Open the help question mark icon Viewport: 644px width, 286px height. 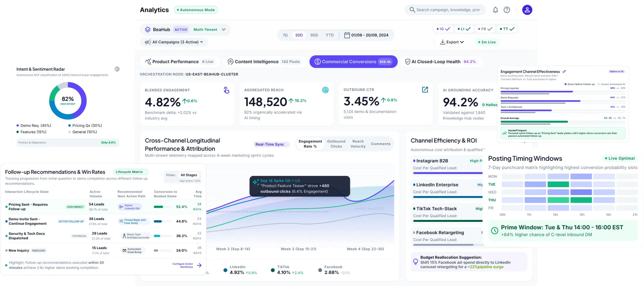[x=507, y=10]
